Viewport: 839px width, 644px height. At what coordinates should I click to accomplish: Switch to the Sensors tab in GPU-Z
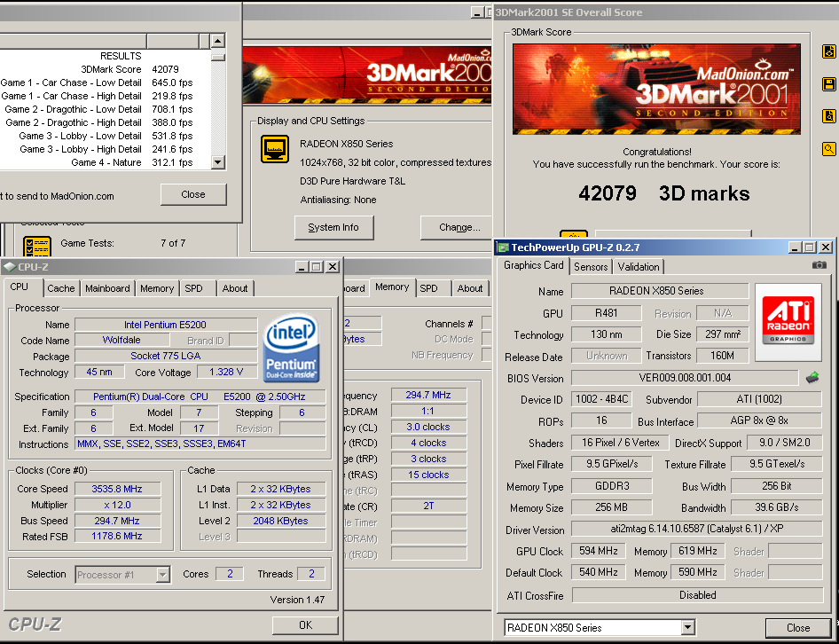(591, 267)
